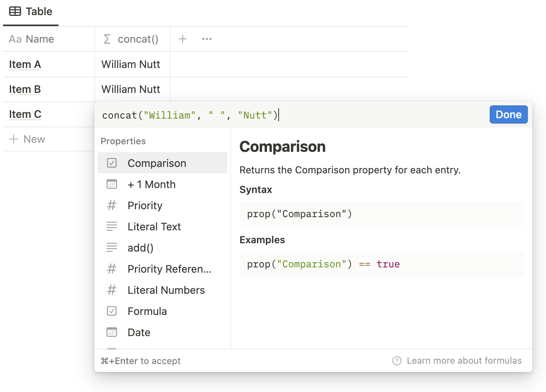Select the Comparison property in the list
Viewport: 546px width, 392px height.
[157, 163]
